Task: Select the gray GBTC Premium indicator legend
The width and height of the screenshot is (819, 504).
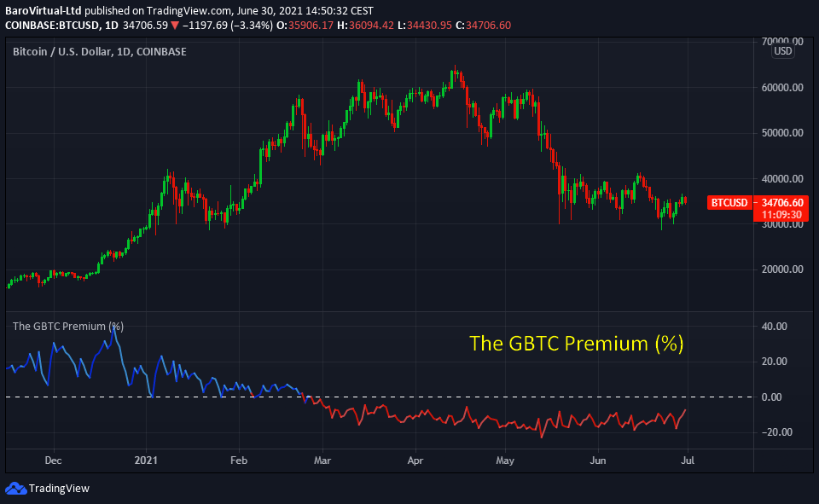Action: (x=68, y=327)
